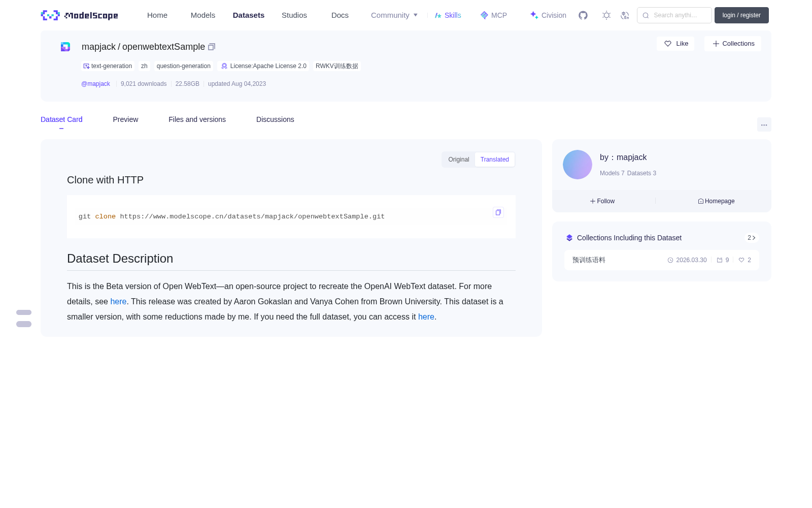Visit the author's Homepage
Screen dimensions: 812x508
pos(716,201)
